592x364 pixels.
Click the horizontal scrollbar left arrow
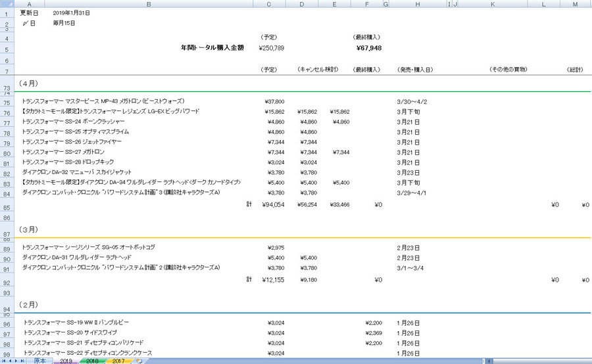[489, 361]
